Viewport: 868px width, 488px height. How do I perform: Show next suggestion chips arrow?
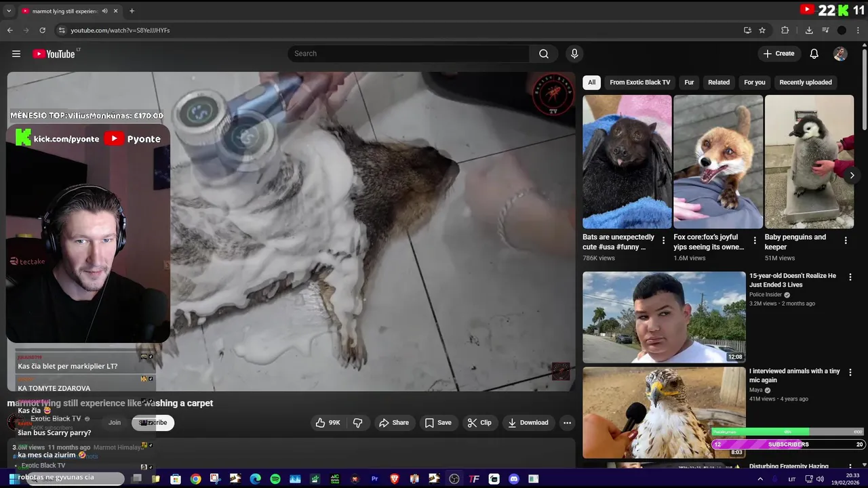tap(852, 176)
